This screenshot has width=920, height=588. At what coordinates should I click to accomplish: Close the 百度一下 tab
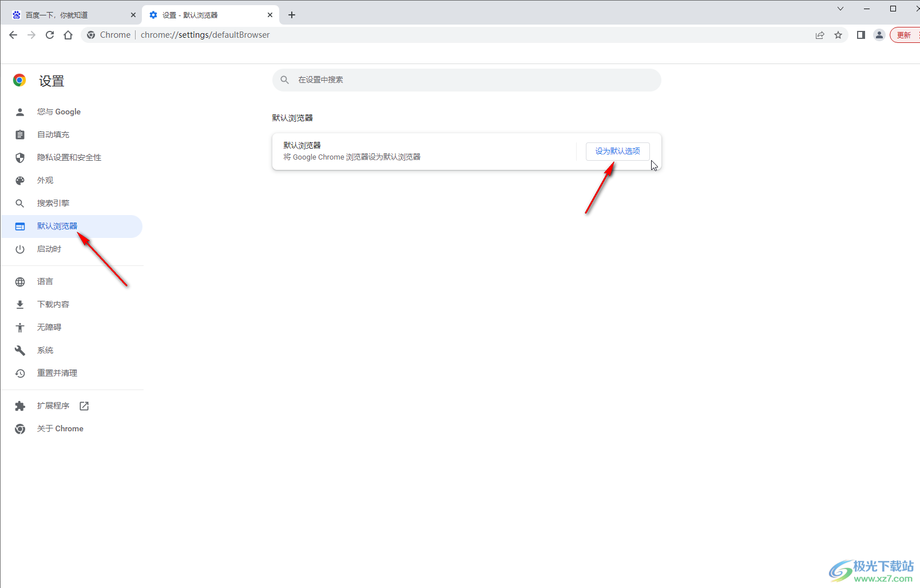(x=133, y=15)
